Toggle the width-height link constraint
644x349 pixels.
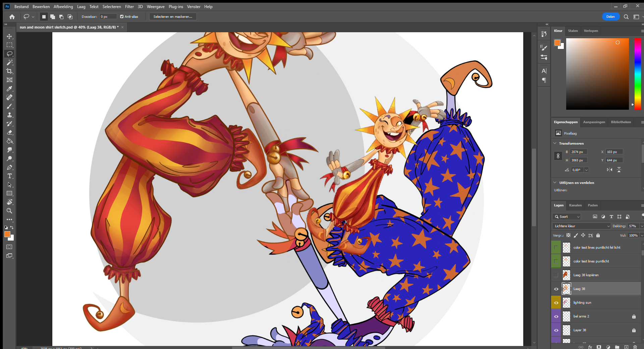[558, 156]
